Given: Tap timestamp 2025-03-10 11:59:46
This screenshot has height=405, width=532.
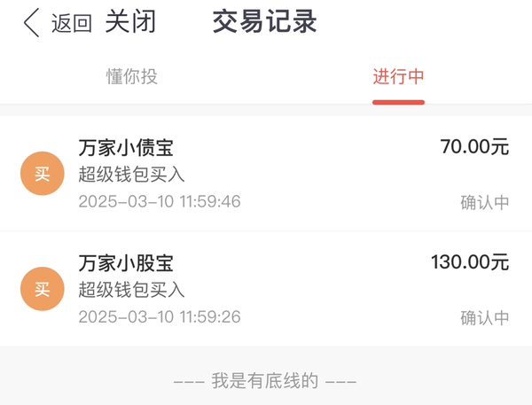Looking at the screenshot, I should [160, 201].
